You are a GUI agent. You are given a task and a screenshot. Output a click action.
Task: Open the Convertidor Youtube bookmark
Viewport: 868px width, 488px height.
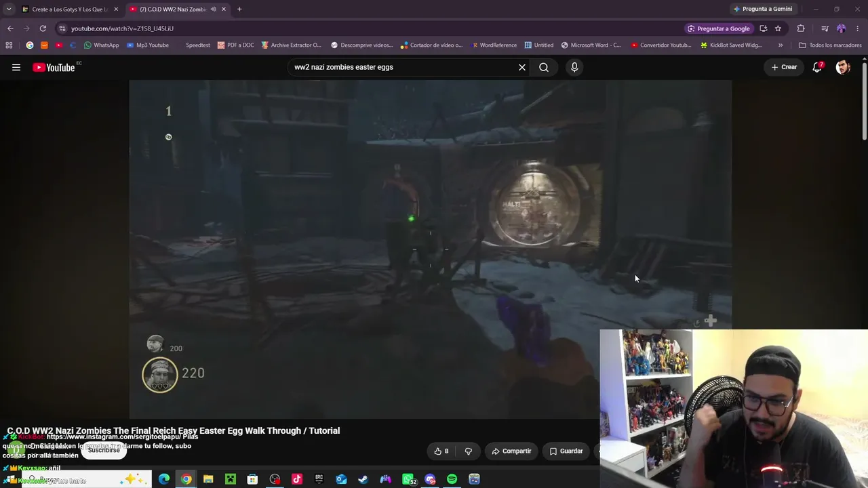point(660,45)
